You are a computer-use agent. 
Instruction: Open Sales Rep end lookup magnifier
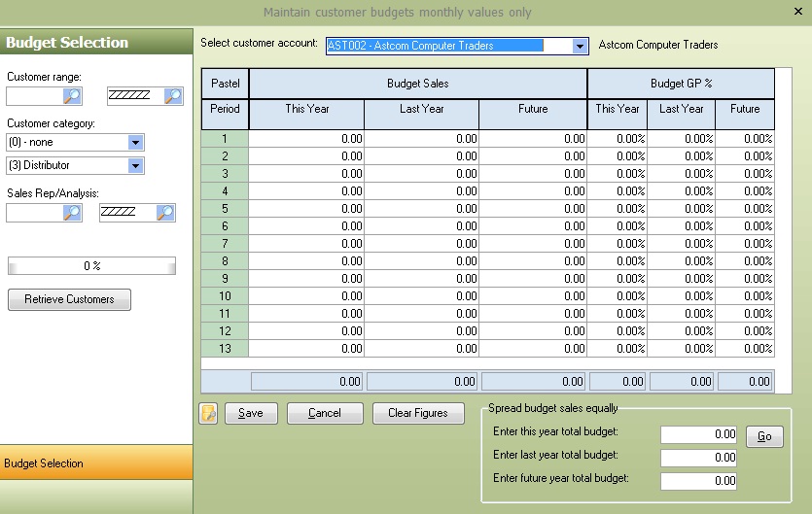(166, 212)
